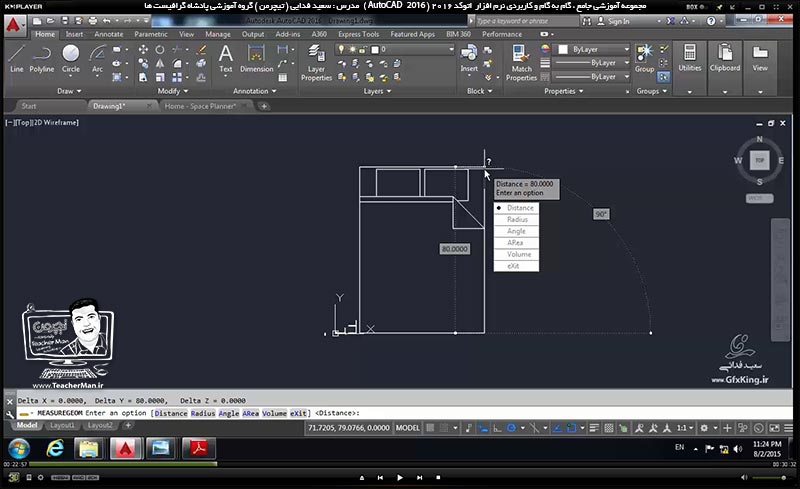Switch to the Layout1 tab
The image size is (800, 489).
[62, 425]
